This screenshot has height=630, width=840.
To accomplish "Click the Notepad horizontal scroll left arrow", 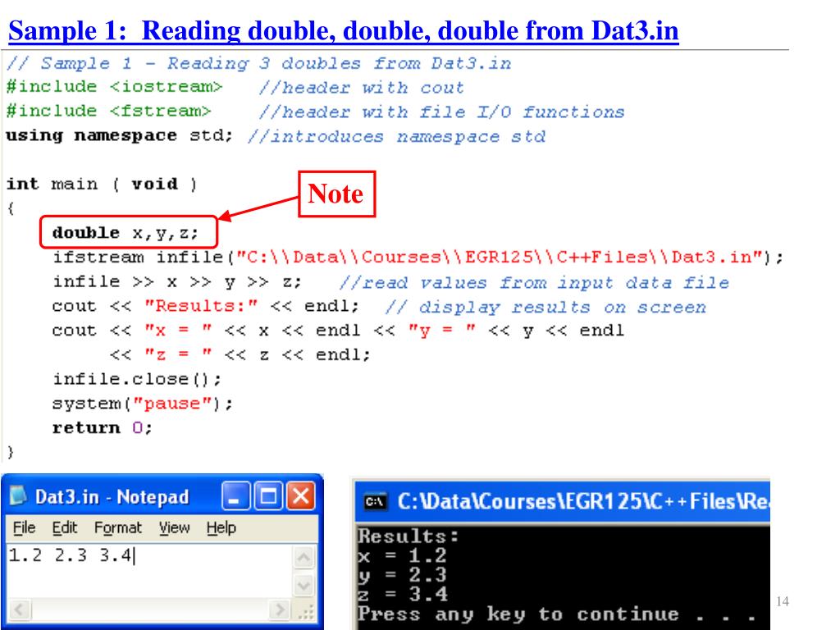I will pyautogui.click(x=20, y=609).
